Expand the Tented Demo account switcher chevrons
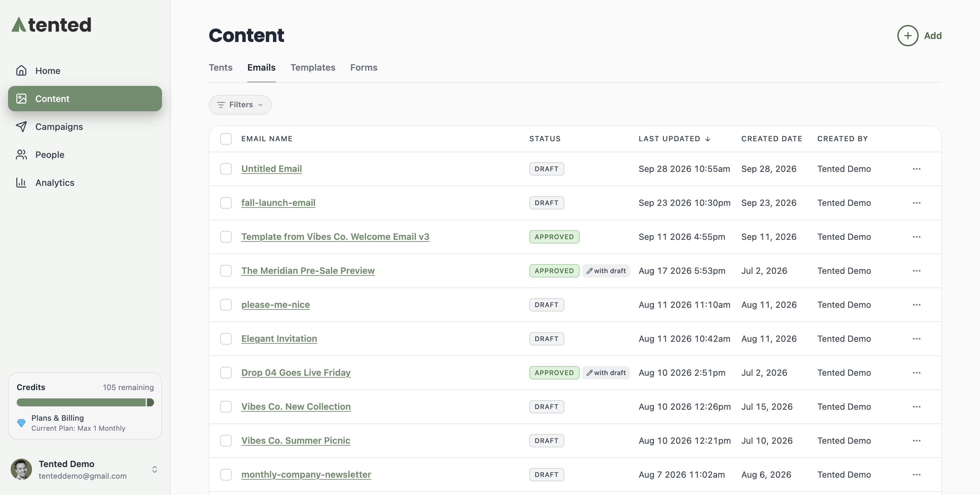 (154, 470)
